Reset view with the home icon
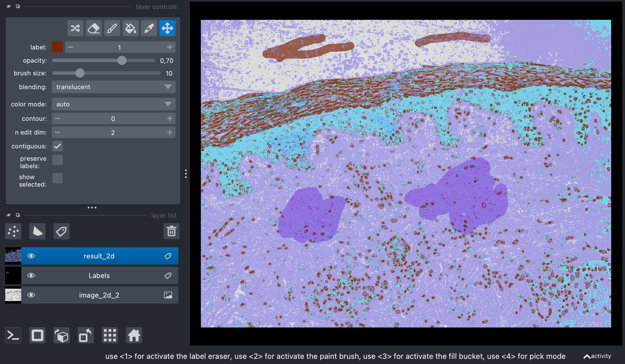The width and height of the screenshot is (625, 364). coord(134,335)
